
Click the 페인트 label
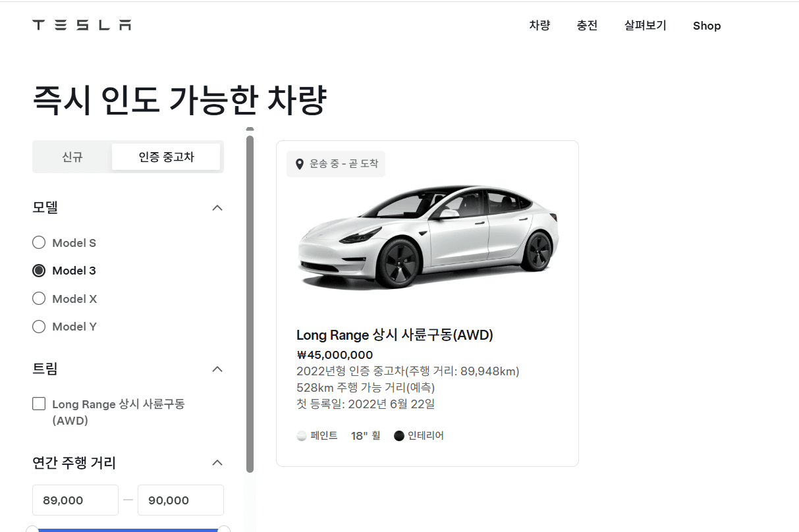pos(324,436)
